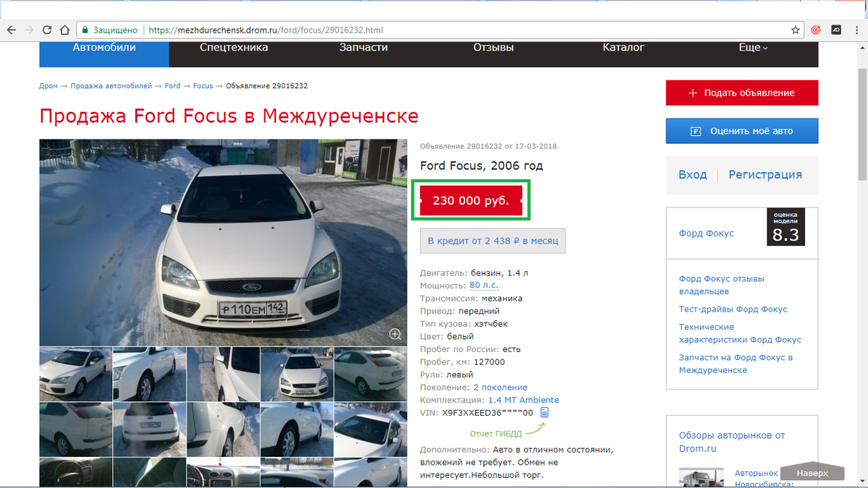The height and width of the screenshot is (488, 868).
Task: Open the main white Ford Focus photo
Action: point(224,242)
